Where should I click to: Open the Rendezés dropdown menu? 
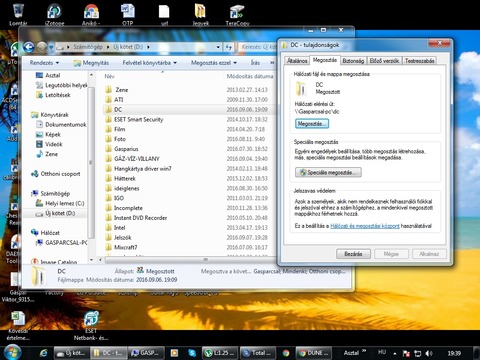(x=44, y=63)
